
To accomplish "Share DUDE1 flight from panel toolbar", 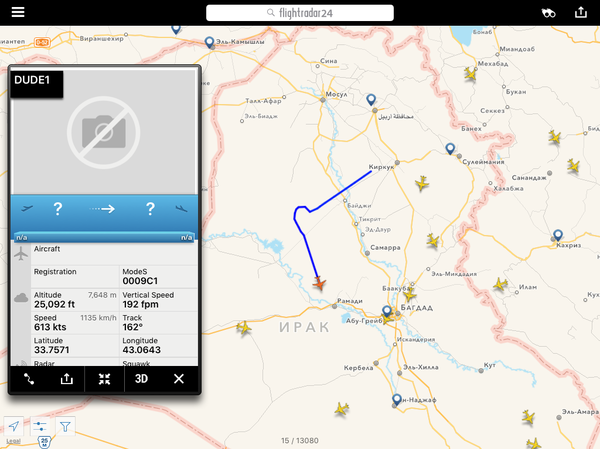I will pos(66,379).
